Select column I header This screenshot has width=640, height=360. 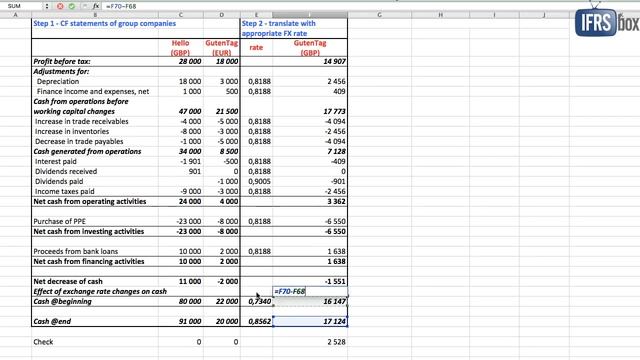[x=494, y=15]
